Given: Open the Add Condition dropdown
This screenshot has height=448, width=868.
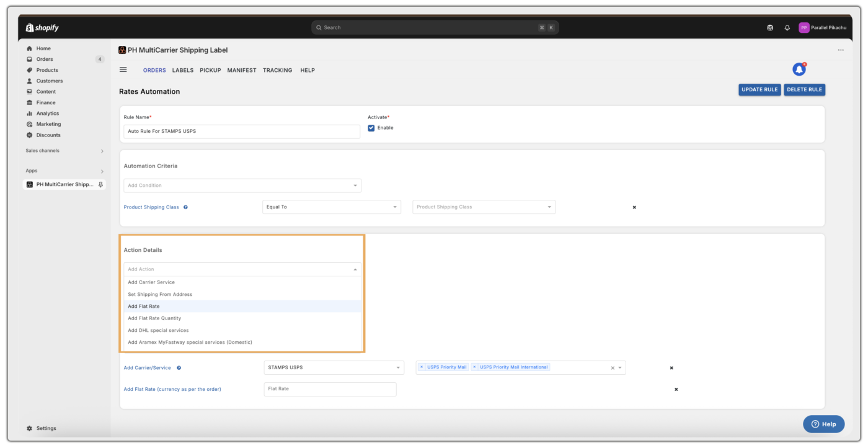Looking at the screenshot, I should coord(242,186).
